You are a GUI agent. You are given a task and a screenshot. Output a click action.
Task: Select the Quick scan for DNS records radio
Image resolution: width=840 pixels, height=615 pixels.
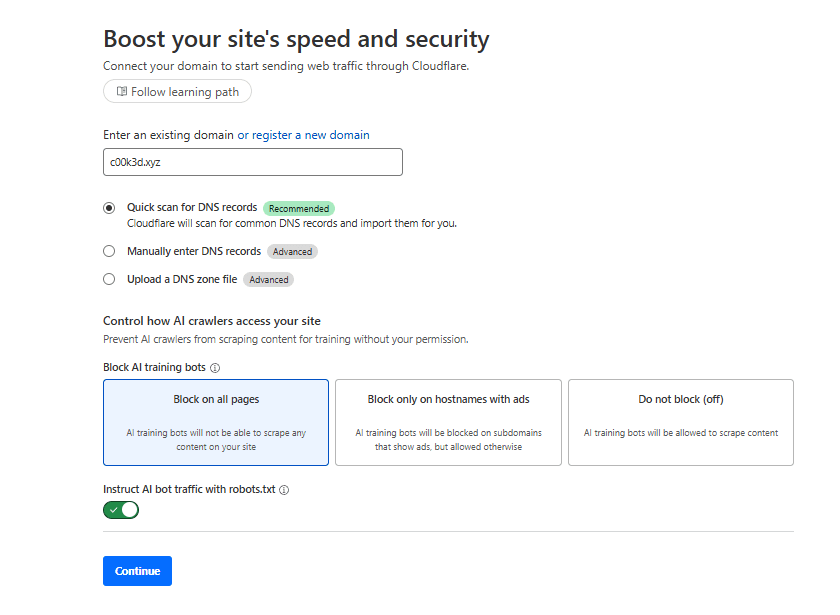[109, 208]
